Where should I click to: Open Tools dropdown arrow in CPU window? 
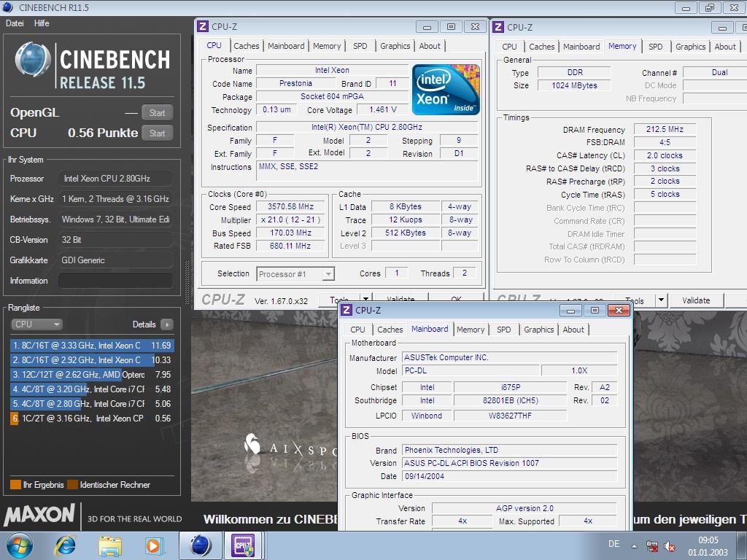tap(365, 298)
